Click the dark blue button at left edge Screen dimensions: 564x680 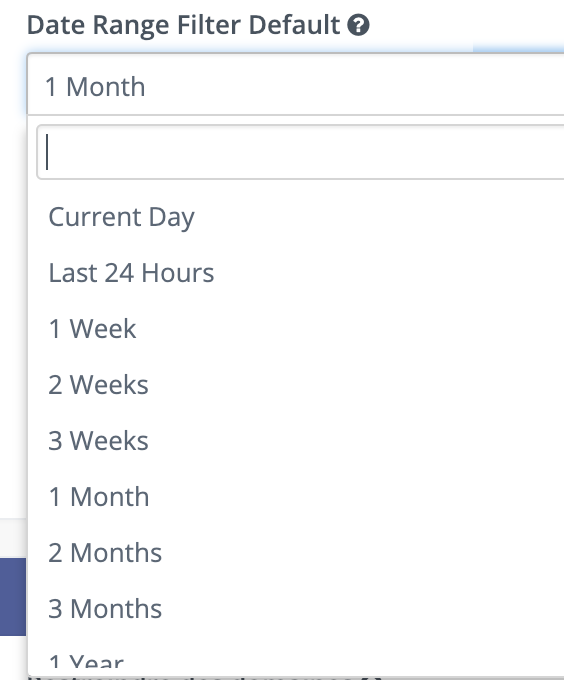(13, 597)
